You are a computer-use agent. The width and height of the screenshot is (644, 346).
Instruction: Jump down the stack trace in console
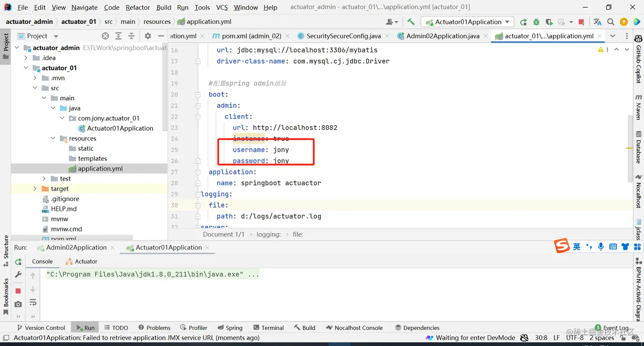point(33,289)
